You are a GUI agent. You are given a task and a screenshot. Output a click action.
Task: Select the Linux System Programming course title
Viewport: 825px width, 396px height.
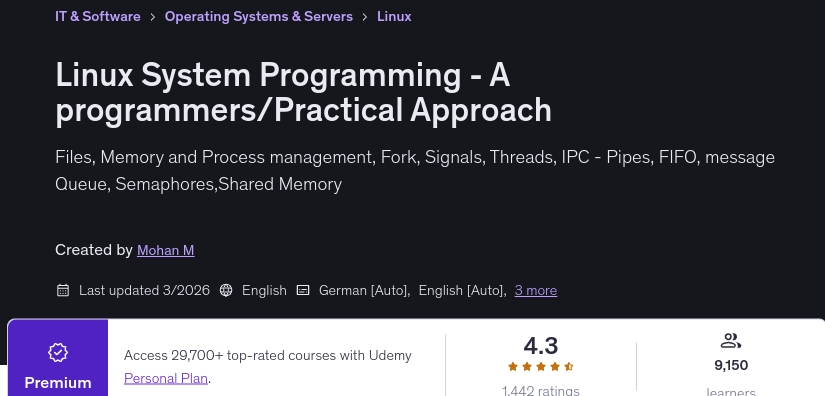[x=304, y=92]
